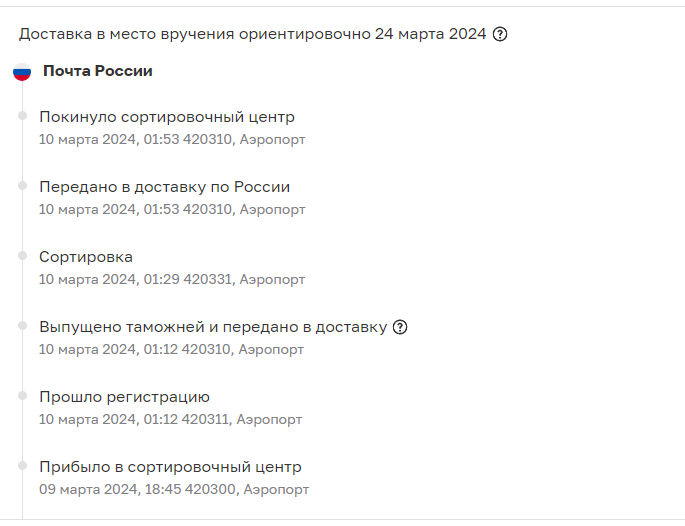Click 'Выпущено таможней и передано в доставку' text
685x526 pixels.
coord(213,327)
